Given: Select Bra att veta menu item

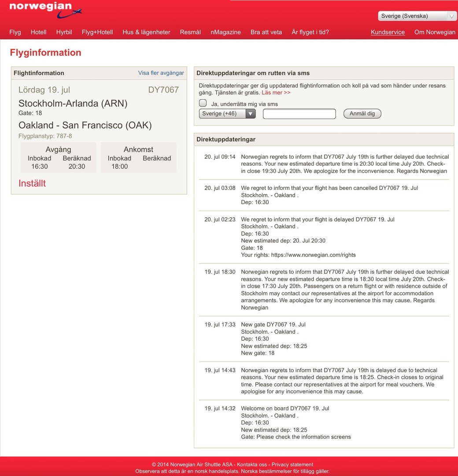Looking at the screenshot, I should tap(266, 32).
